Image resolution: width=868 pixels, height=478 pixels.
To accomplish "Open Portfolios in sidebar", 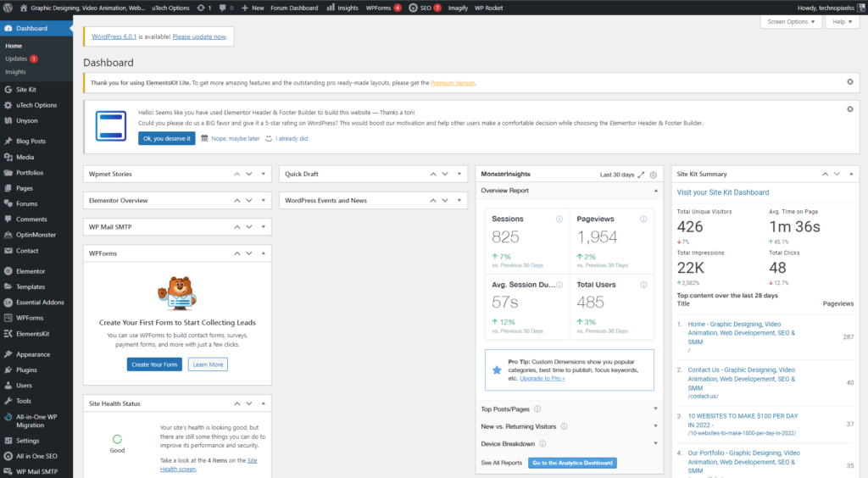I will pyautogui.click(x=30, y=172).
